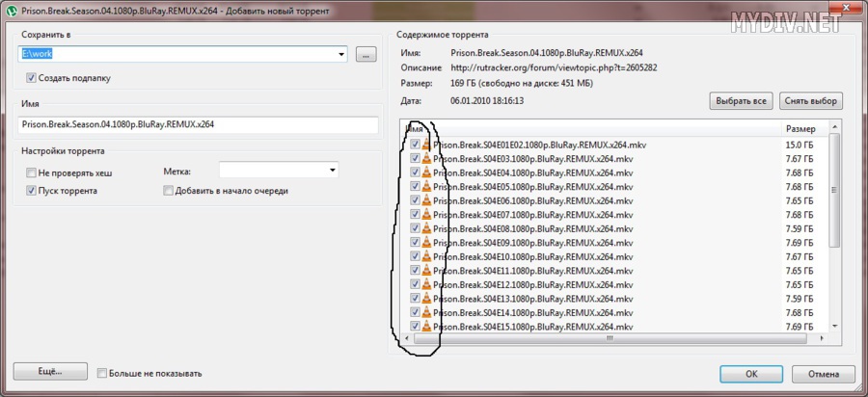The image size is (868, 397).
Task: Tick 'Больше не показывать' checkbox
Action: coord(102,373)
